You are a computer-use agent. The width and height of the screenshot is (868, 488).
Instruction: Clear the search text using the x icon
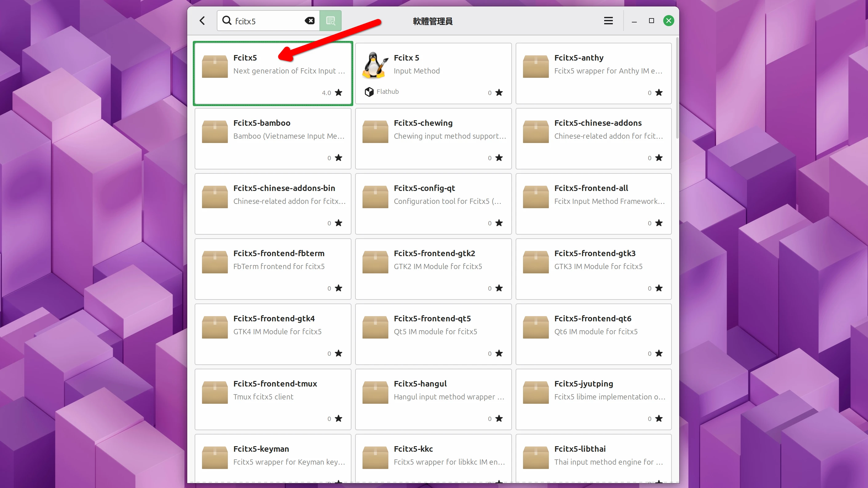click(310, 21)
